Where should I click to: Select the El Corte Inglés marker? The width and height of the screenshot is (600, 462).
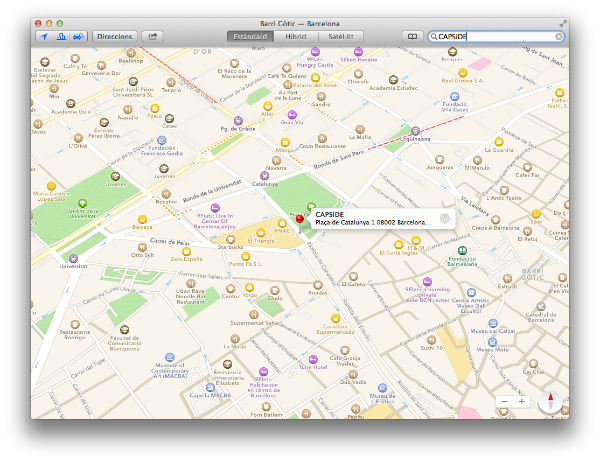(399, 244)
